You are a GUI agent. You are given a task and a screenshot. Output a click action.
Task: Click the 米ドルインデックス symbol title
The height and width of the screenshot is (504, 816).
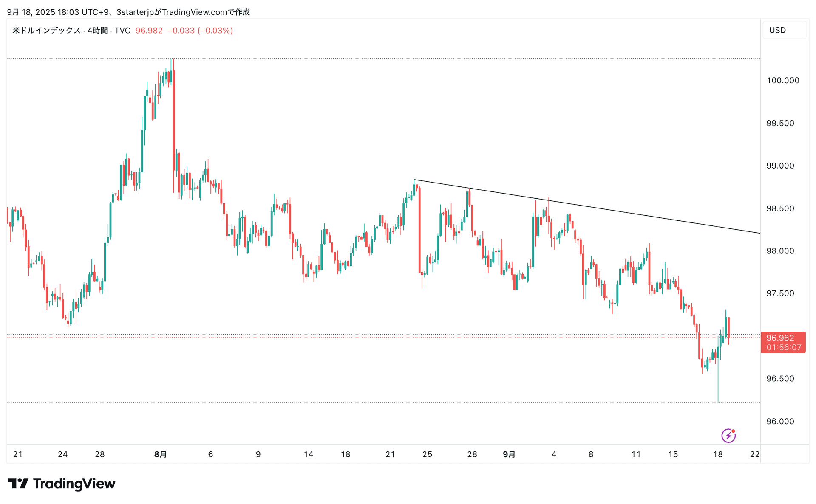pyautogui.click(x=46, y=31)
